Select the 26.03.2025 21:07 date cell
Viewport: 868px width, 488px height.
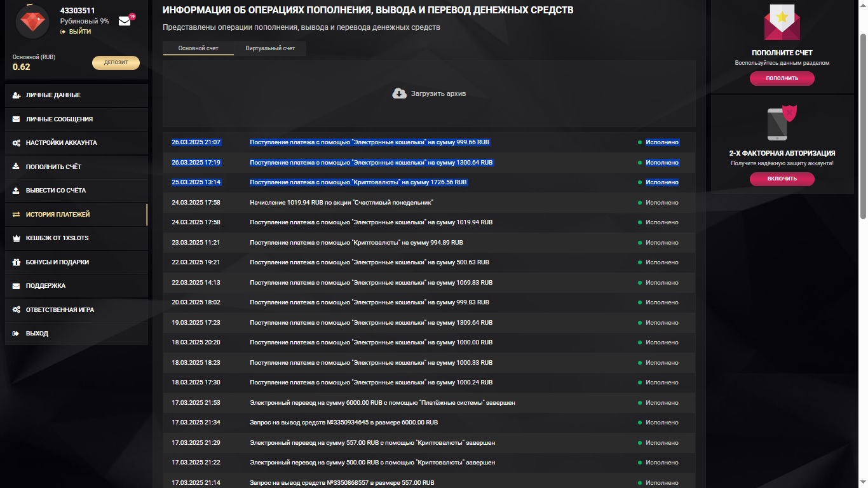click(x=196, y=142)
